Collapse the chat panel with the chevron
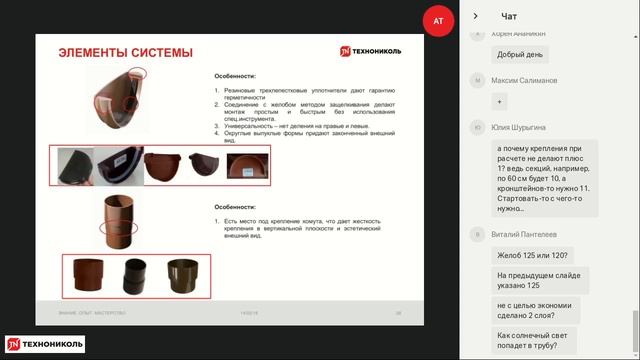Viewport: 640px width, 360px height. click(475, 16)
